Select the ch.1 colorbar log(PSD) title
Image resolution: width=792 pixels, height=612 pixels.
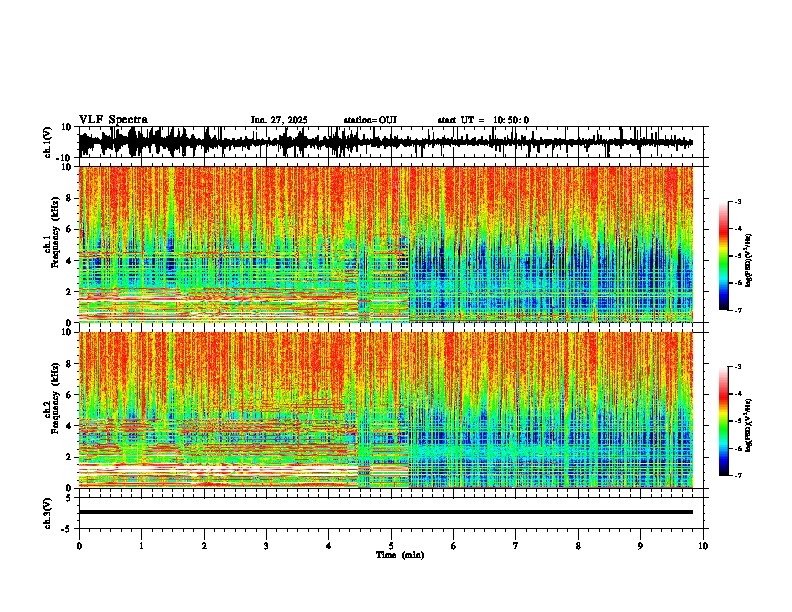click(749, 260)
